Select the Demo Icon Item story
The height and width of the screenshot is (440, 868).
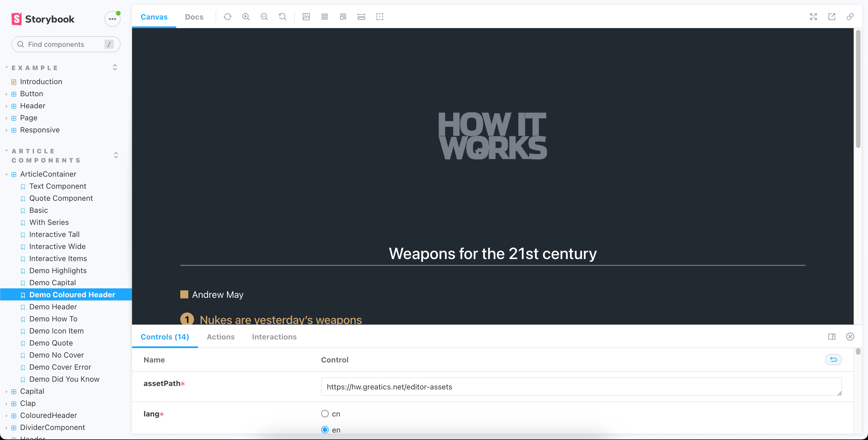(56, 331)
